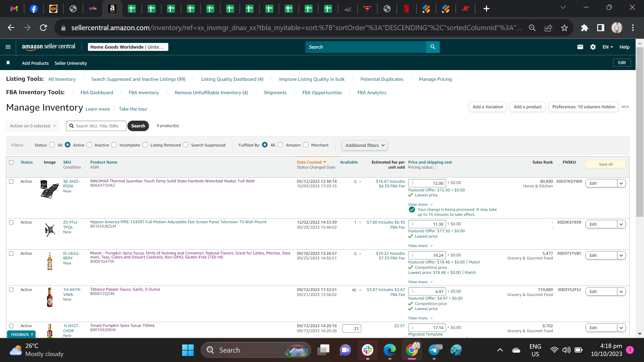The image size is (644, 362).
Task: Tick the select-all checkbox in table header
Action: point(11,163)
